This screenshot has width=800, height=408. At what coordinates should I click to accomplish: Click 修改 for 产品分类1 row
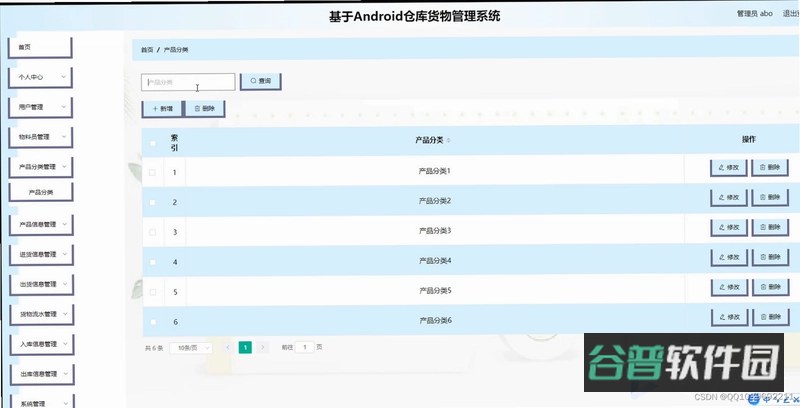click(x=729, y=167)
